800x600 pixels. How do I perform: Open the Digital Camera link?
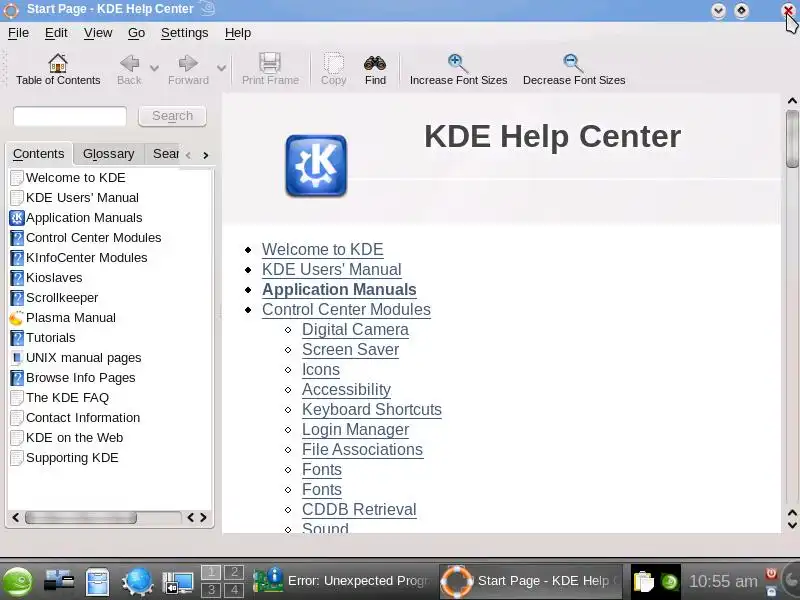(355, 330)
